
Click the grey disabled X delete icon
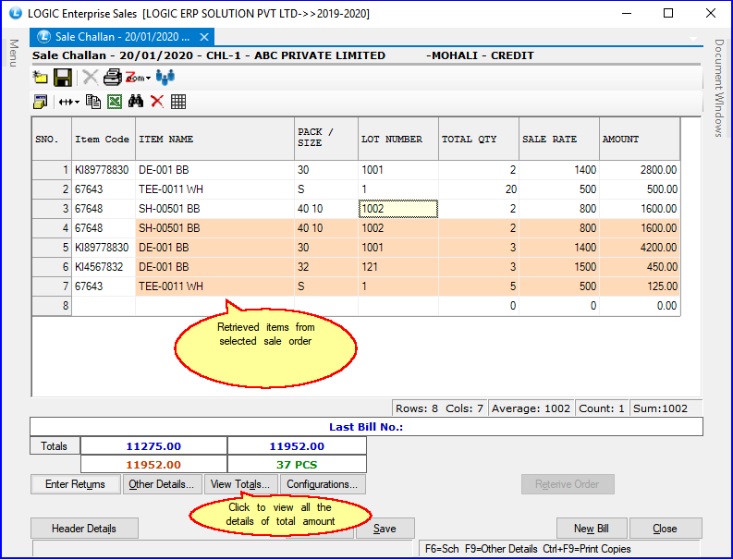pyautogui.click(x=91, y=77)
